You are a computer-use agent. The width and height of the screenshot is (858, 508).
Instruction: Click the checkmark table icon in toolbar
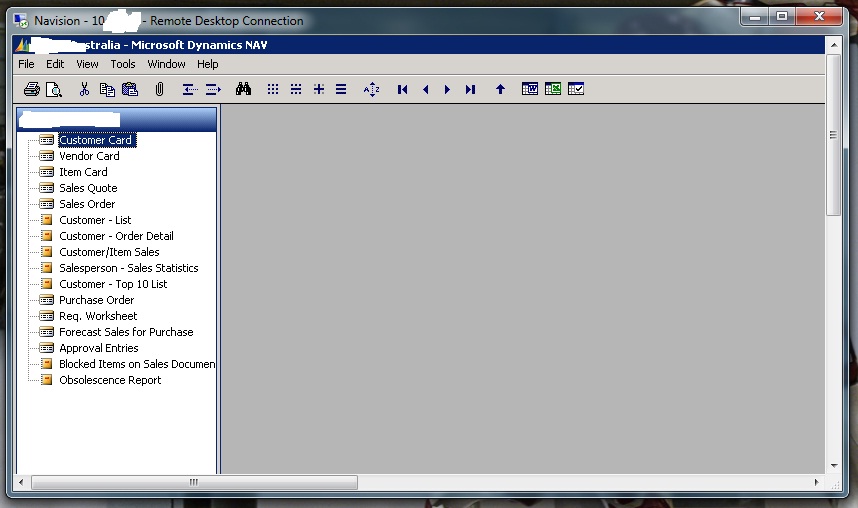(x=576, y=89)
